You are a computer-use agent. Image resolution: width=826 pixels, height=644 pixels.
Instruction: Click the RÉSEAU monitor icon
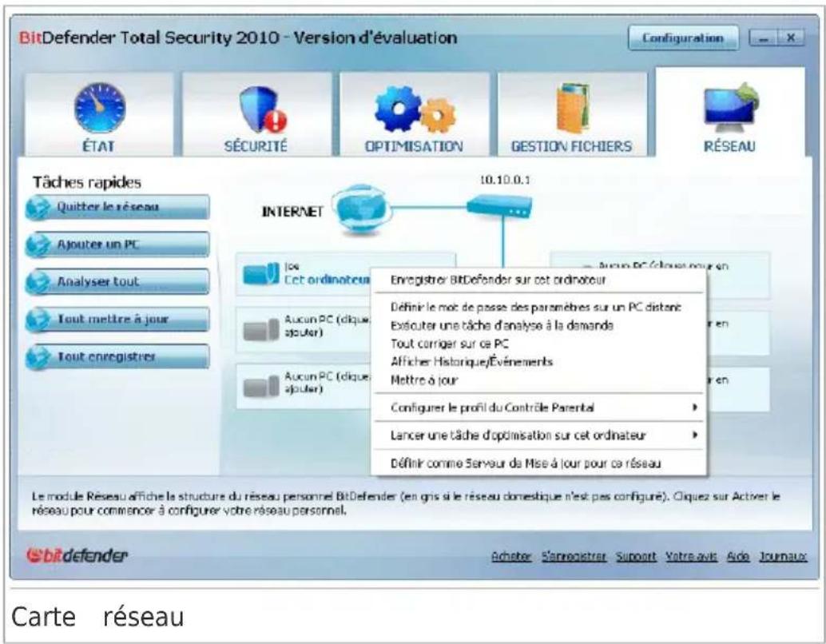(x=731, y=108)
